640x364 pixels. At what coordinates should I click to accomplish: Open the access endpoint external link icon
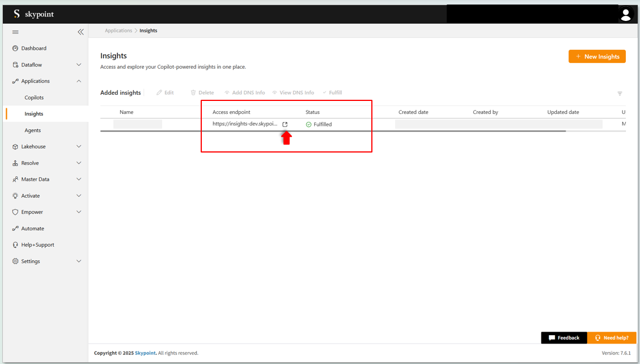285,124
